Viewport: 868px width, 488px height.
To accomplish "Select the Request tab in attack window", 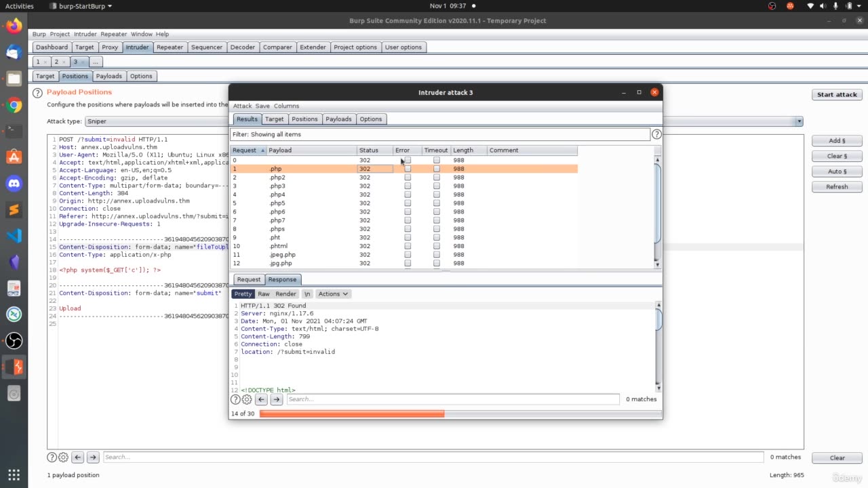I will [x=248, y=279].
